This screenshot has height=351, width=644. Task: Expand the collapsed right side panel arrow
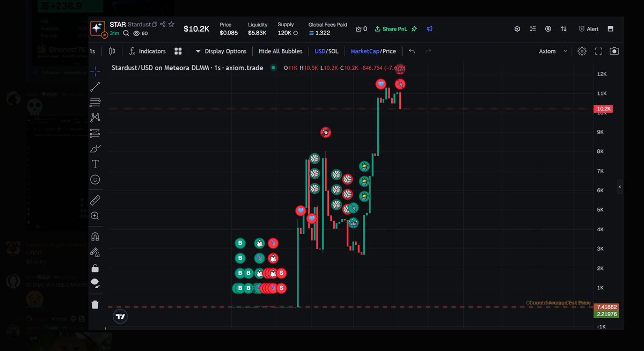[x=620, y=187]
